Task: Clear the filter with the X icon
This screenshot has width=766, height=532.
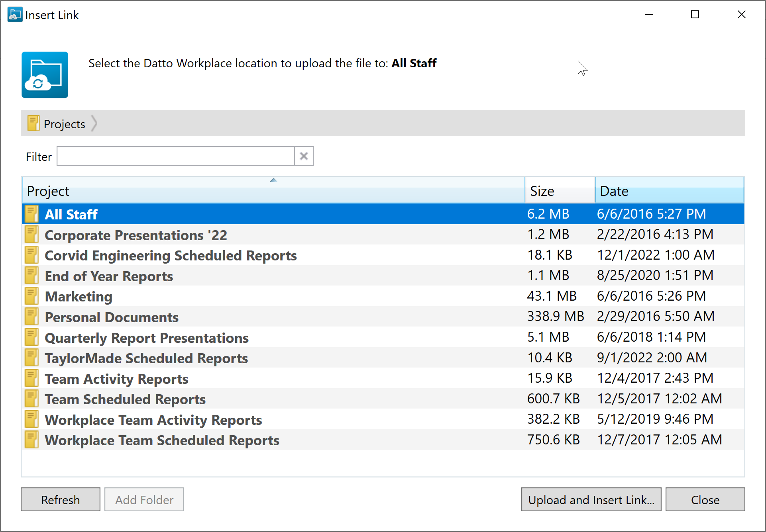Action: pos(304,156)
